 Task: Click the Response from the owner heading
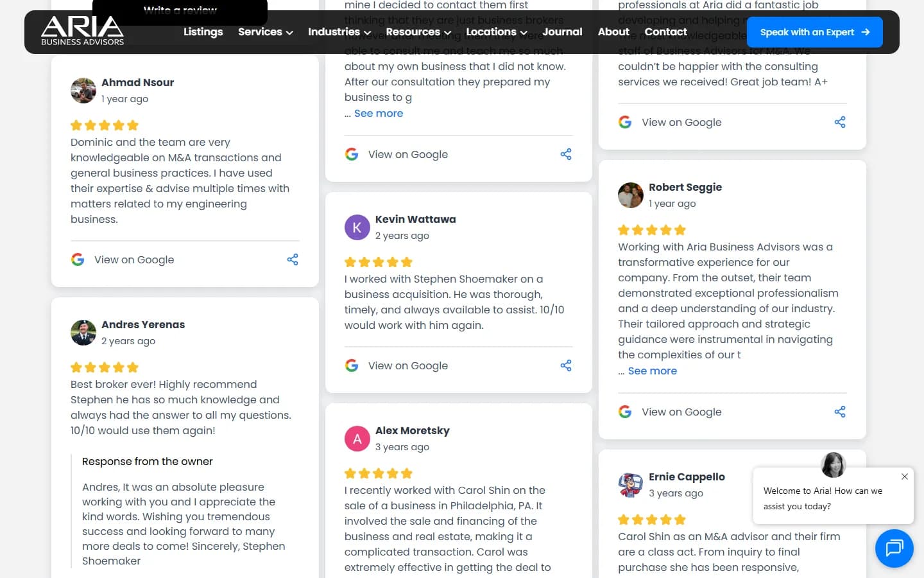point(147,461)
